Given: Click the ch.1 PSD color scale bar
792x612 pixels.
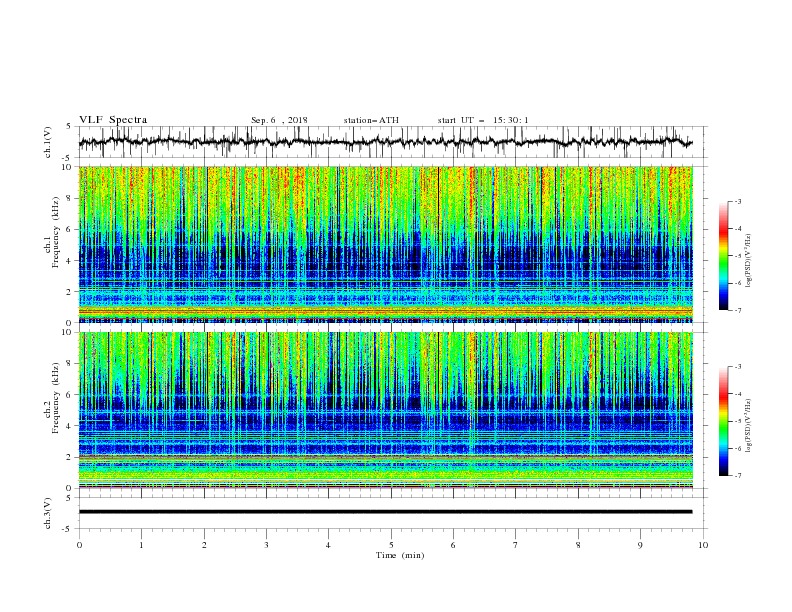Looking at the screenshot, I should pyautogui.click(x=723, y=256).
